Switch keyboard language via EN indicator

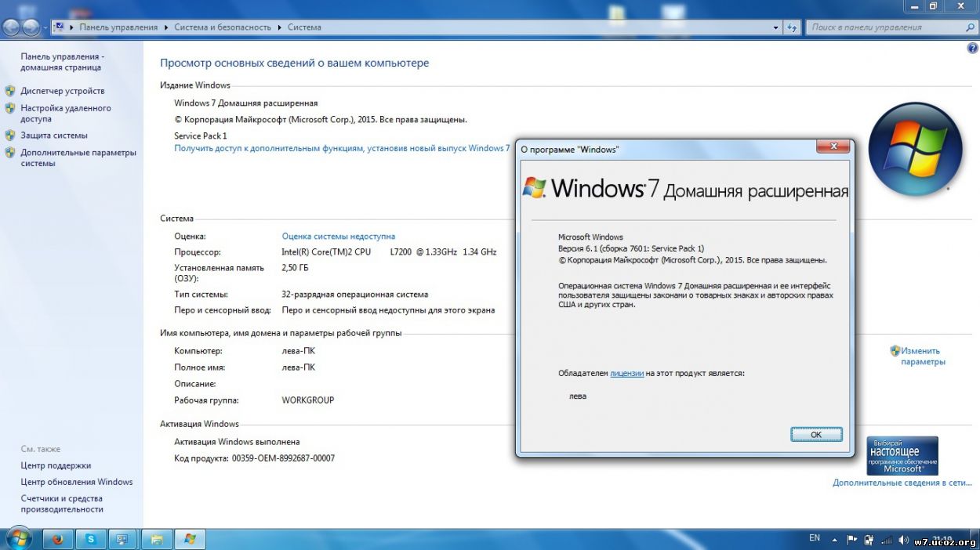(815, 538)
